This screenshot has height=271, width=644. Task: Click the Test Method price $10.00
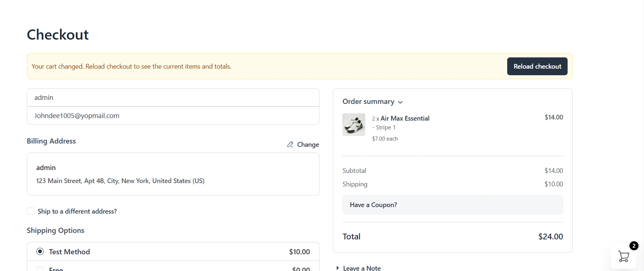(299, 252)
